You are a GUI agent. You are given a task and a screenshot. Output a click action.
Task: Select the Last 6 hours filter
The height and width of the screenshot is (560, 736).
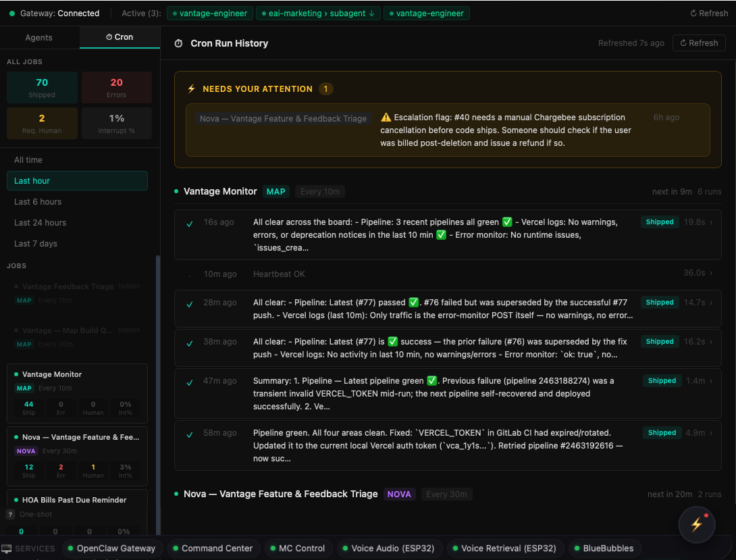77,202
